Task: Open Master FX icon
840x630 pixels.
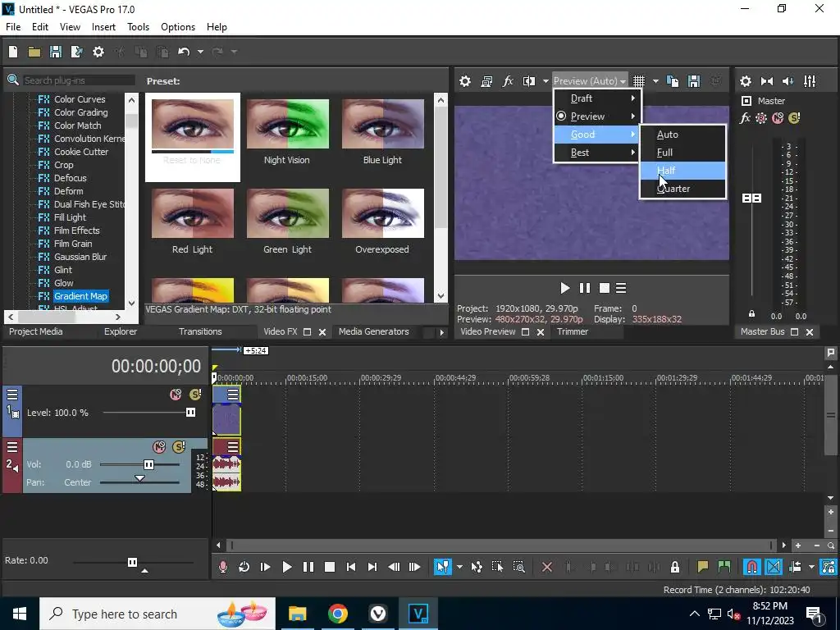Action: click(x=745, y=118)
